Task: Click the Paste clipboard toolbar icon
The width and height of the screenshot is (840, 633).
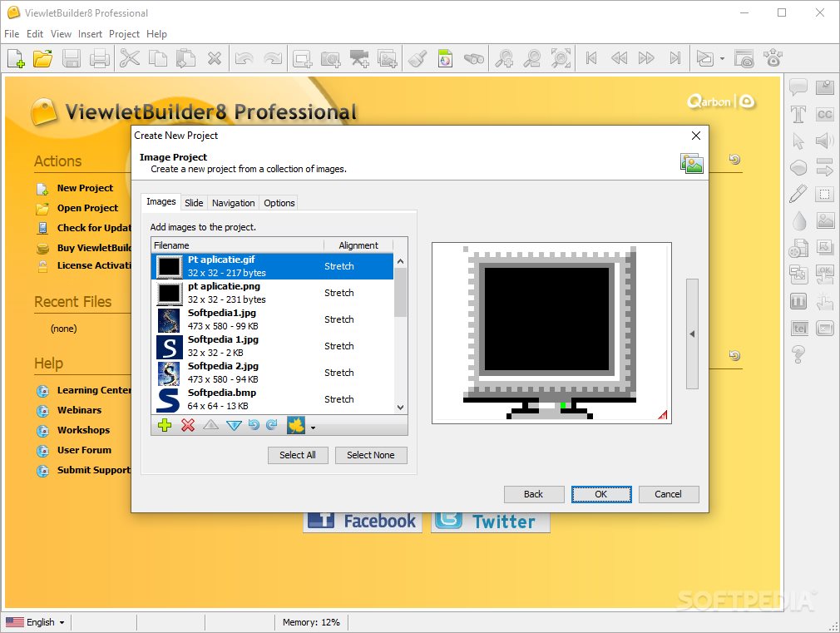Action: point(185,58)
